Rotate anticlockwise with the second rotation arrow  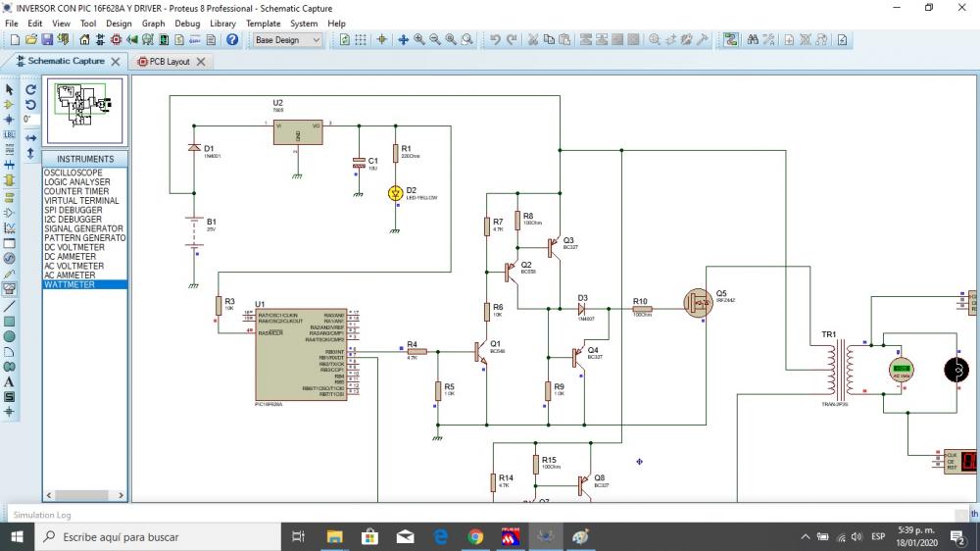[x=30, y=105]
